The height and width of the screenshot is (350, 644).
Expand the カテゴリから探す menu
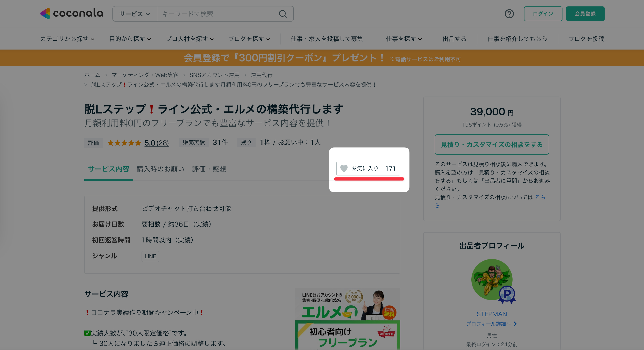[67, 39]
